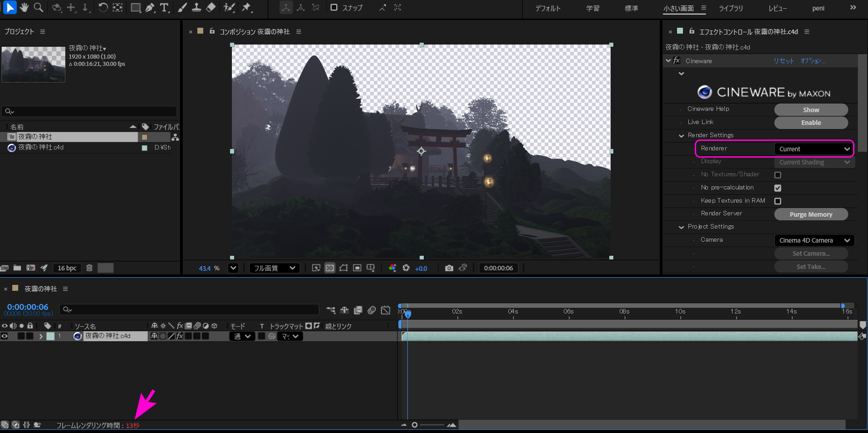The image size is (868, 433).
Task: Select the Zoom magnifier tool
Action: tap(39, 7)
